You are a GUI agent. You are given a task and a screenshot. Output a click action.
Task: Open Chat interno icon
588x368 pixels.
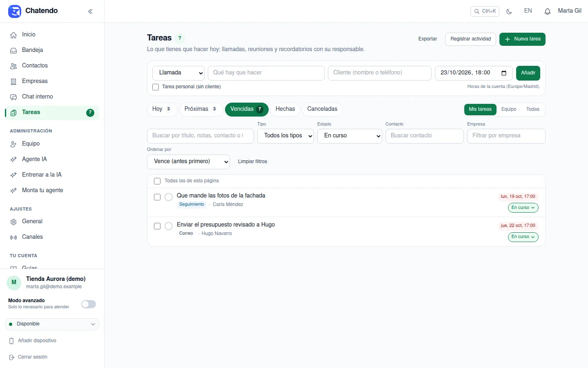tap(13, 97)
